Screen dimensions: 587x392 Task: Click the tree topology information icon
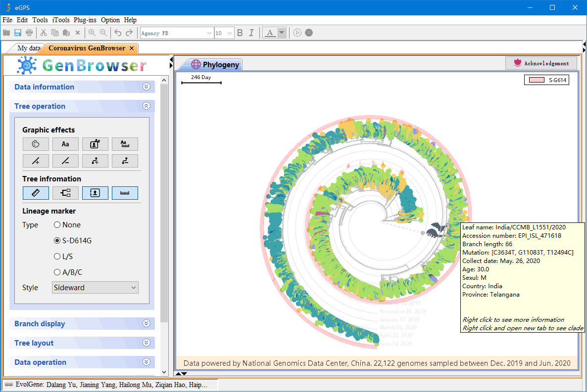pyautogui.click(x=65, y=193)
